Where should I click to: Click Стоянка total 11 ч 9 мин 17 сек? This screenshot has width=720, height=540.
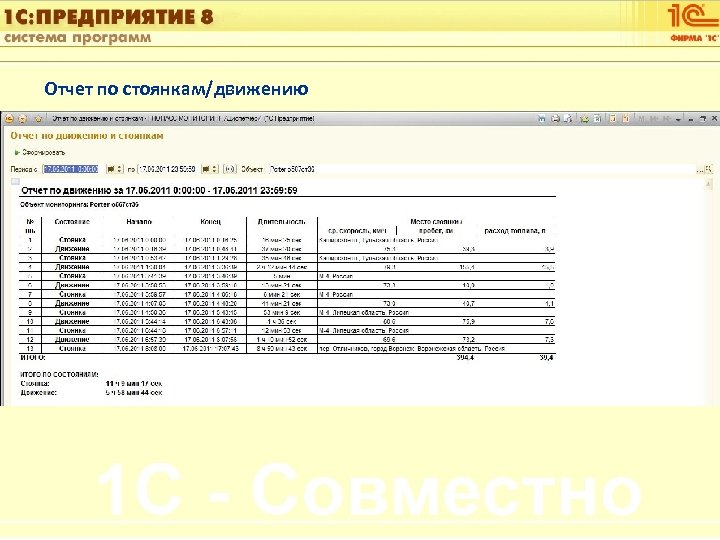point(134,383)
